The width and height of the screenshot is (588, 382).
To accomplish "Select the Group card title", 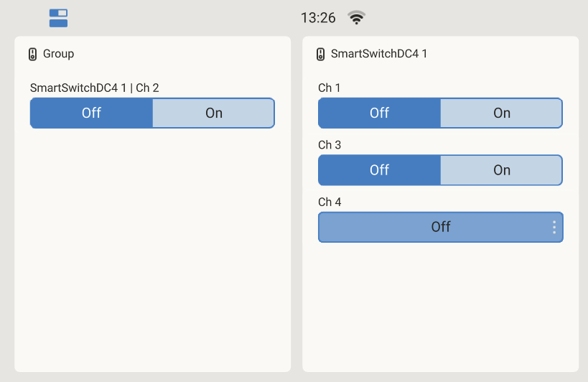I will (58, 54).
